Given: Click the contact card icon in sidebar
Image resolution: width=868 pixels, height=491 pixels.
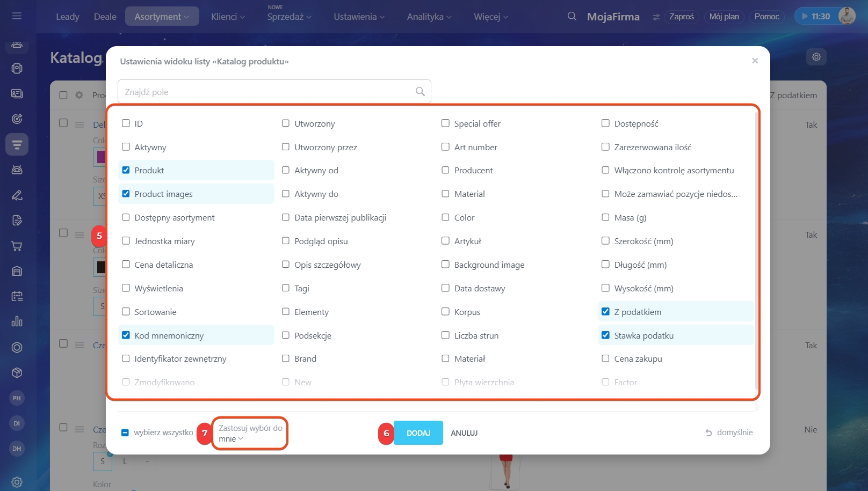Looking at the screenshot, I should pyautogui.click(x=17, y=94).
